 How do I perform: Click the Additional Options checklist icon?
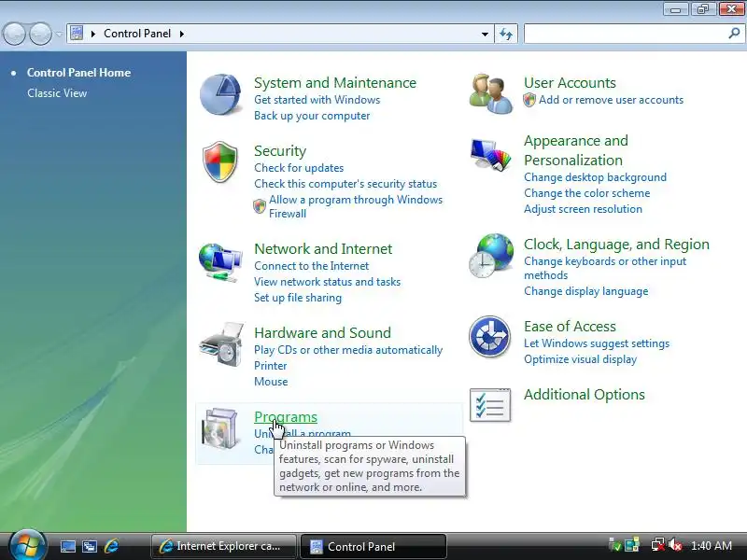click(490, 405)
